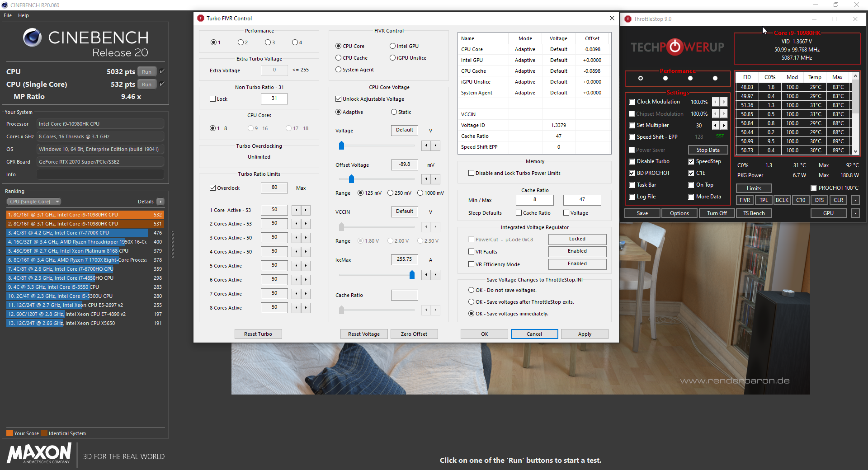Click Cinebench details arrow icon
Screen dimensions: 868x470
[x=160, y=202]
